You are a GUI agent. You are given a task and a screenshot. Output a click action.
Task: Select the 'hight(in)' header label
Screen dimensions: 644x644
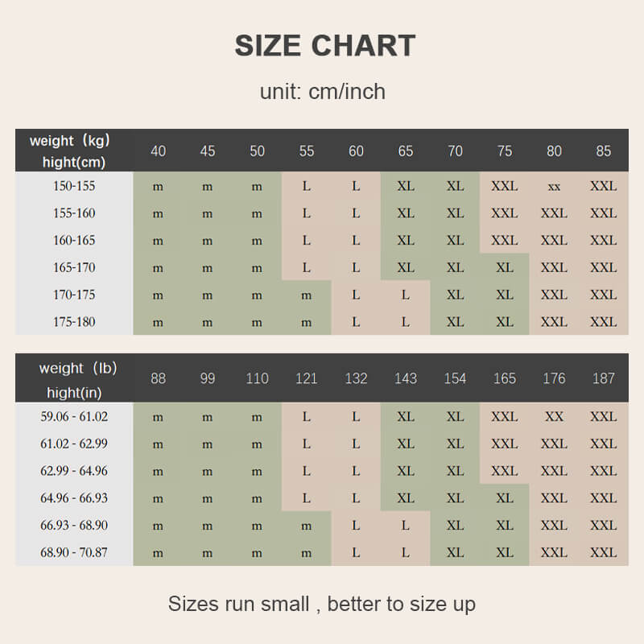click(x=74, y=392)
